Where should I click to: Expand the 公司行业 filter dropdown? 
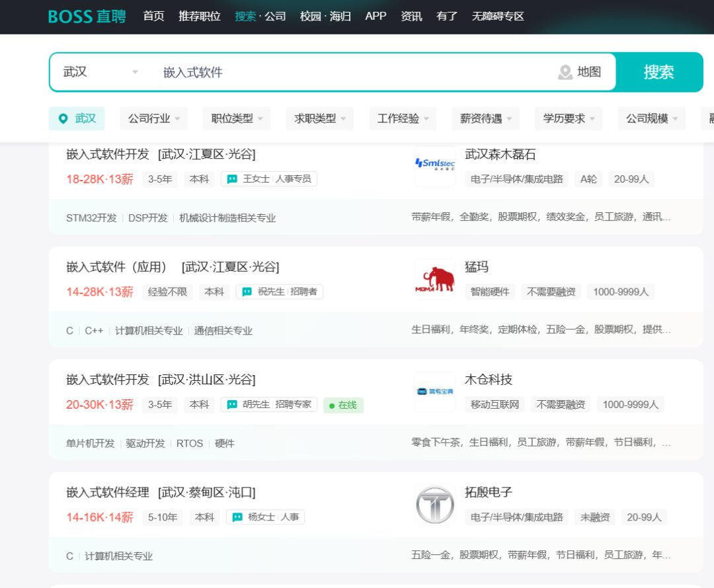point(154,118)
